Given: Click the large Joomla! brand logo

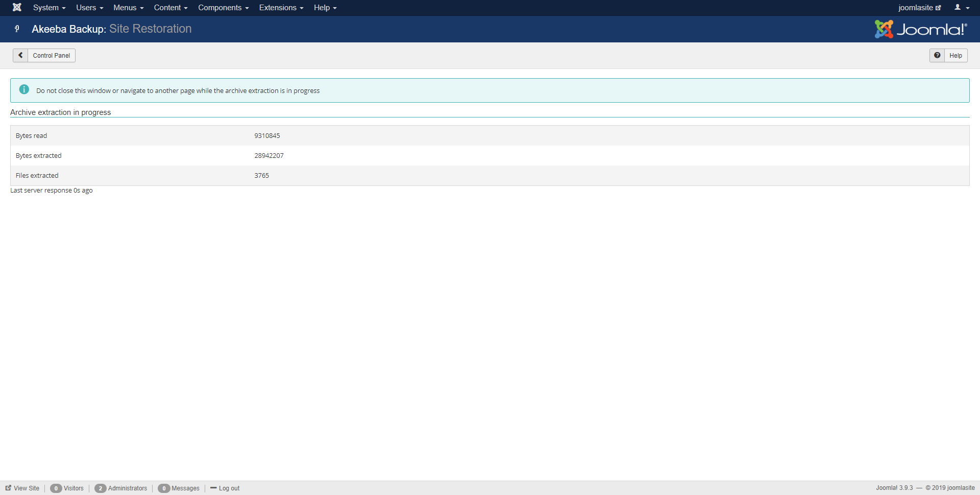Looking at the screenshot, I should coord(920,29).
